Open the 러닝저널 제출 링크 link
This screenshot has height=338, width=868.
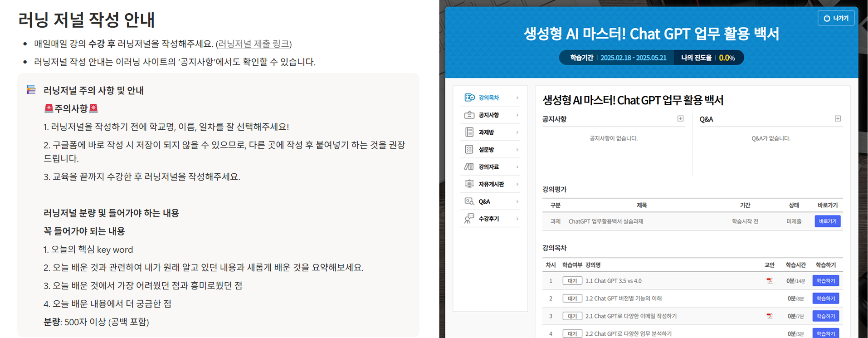254,44
